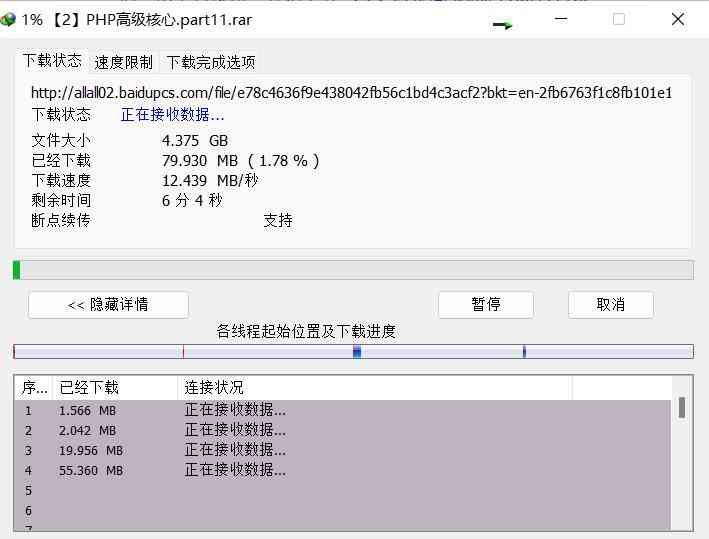
Task: Open the 速度限制 tab
Action: tap(124, 62)
